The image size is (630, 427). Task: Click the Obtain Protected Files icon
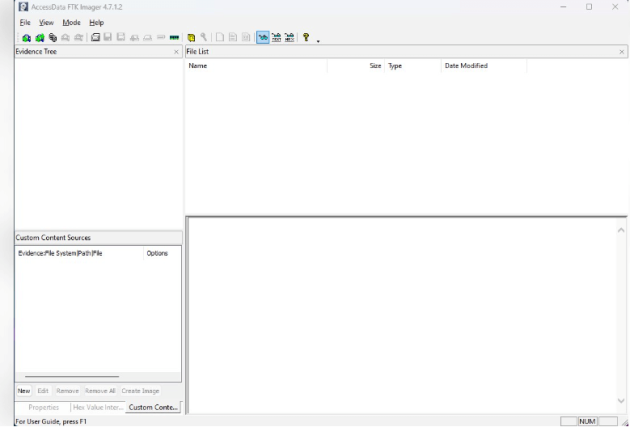click(191, 38)
